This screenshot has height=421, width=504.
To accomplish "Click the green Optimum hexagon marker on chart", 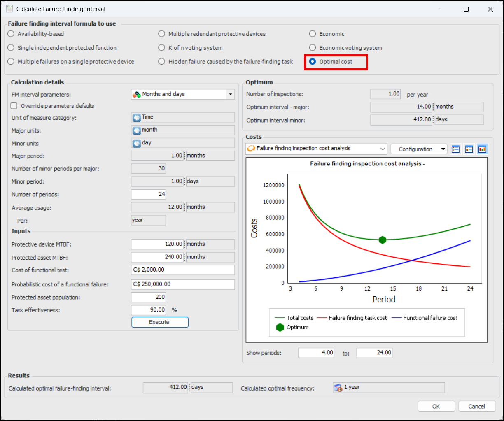I will [383, 240].
